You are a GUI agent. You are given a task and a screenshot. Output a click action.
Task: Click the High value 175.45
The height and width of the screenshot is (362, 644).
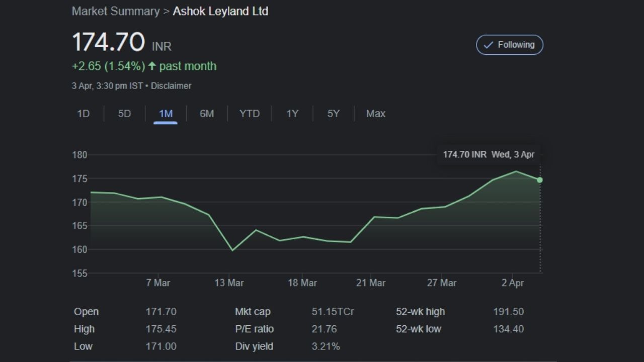coord(161,329)
